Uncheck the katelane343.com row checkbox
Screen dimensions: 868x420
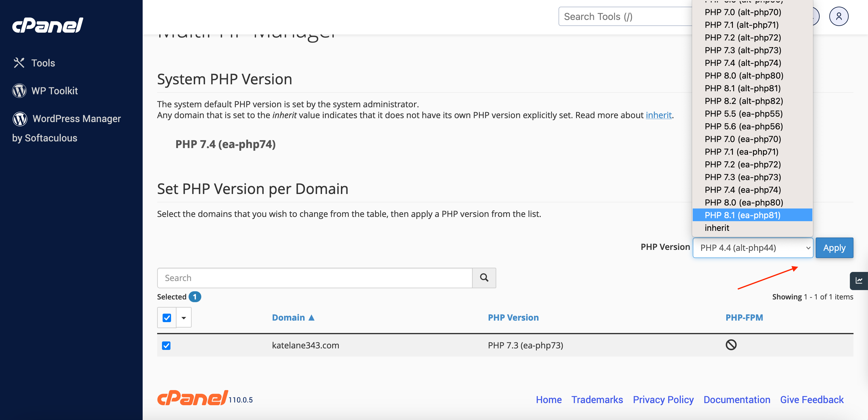tap(166, 346)
